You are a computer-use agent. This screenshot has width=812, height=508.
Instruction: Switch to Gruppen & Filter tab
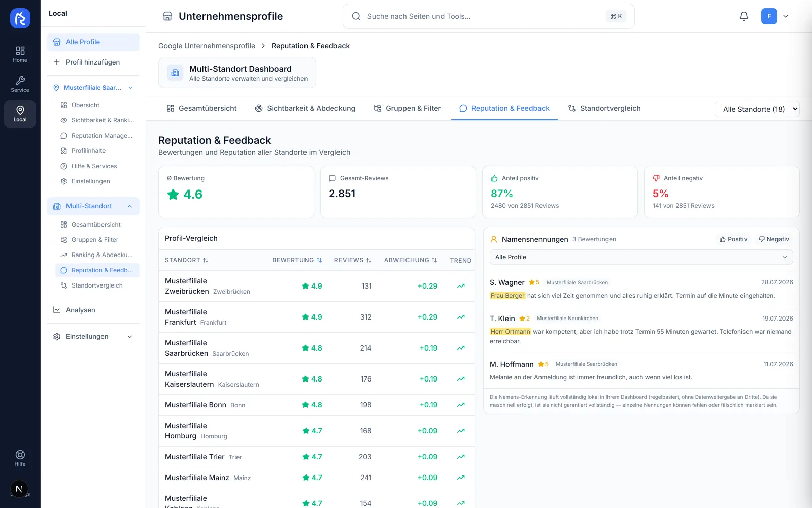pos(407,108)
